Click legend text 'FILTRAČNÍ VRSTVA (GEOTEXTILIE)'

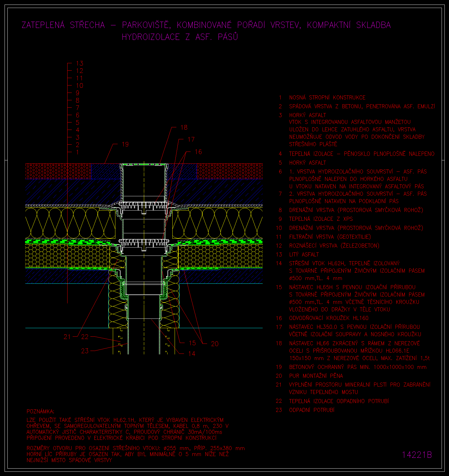pos(330,237)
